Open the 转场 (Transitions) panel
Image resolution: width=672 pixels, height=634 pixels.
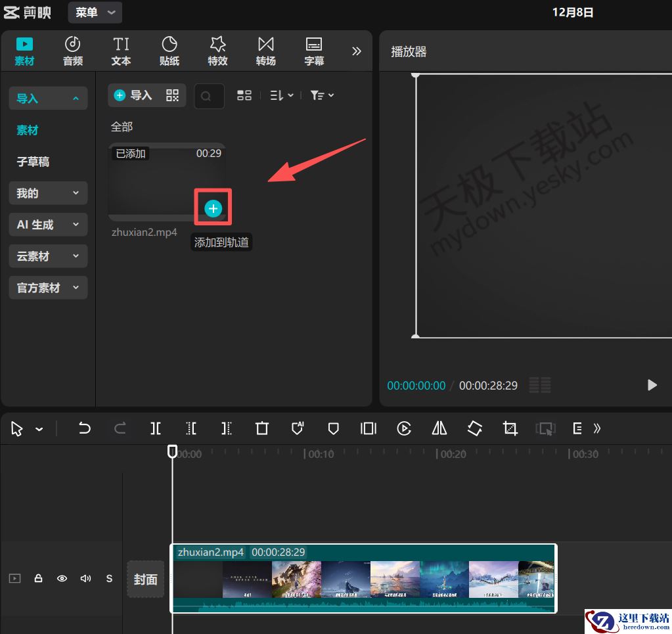tap(265, 51)
